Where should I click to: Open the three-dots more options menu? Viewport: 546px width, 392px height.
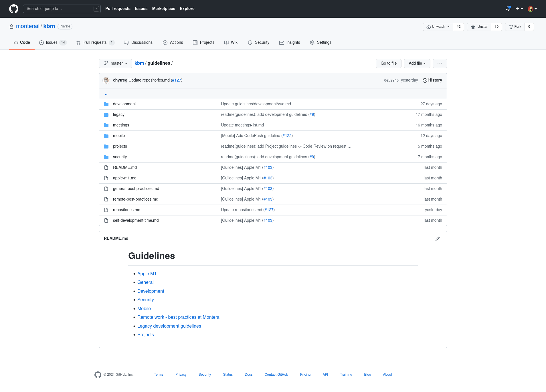click(x=440, y=63)
